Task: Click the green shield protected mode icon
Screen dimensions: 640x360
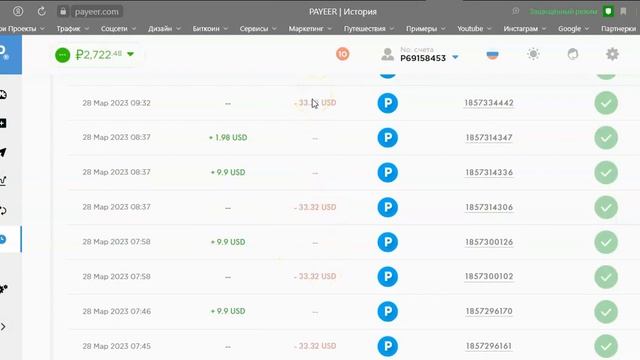Action: (x=608, y=11)
